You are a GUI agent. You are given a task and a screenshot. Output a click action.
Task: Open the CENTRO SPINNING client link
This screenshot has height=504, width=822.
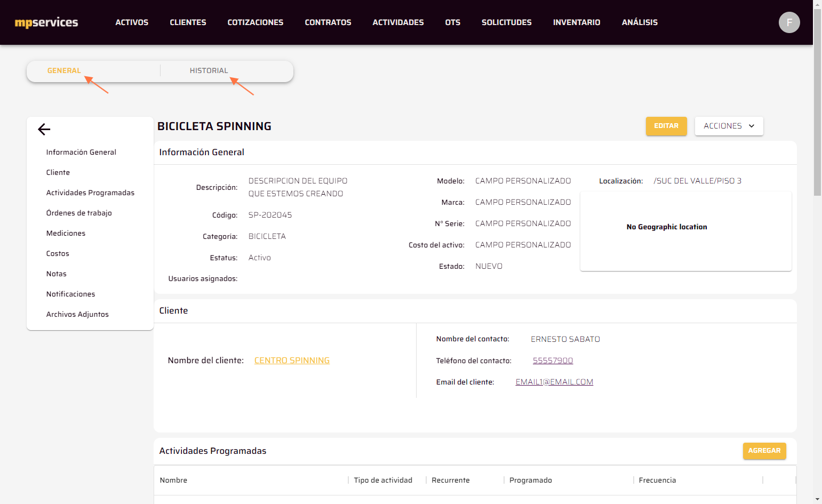pyautogui.click(x=292, y=361)
